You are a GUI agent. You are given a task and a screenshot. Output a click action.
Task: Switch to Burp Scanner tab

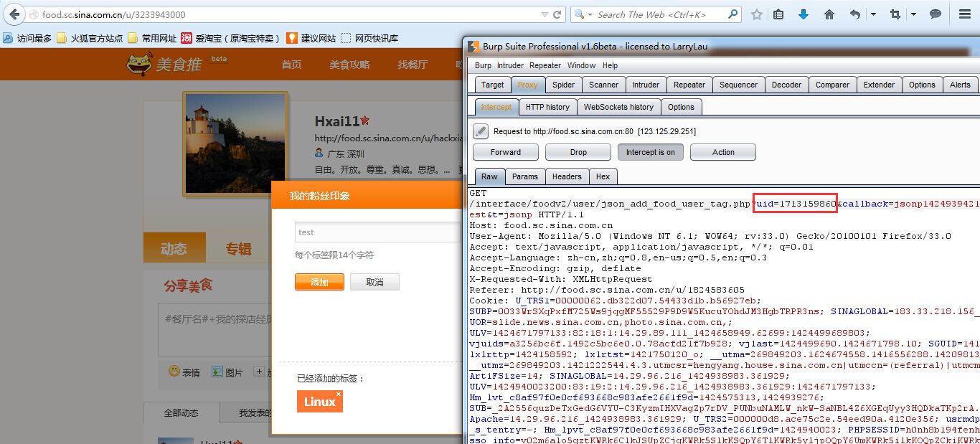[x=603, y=85]
